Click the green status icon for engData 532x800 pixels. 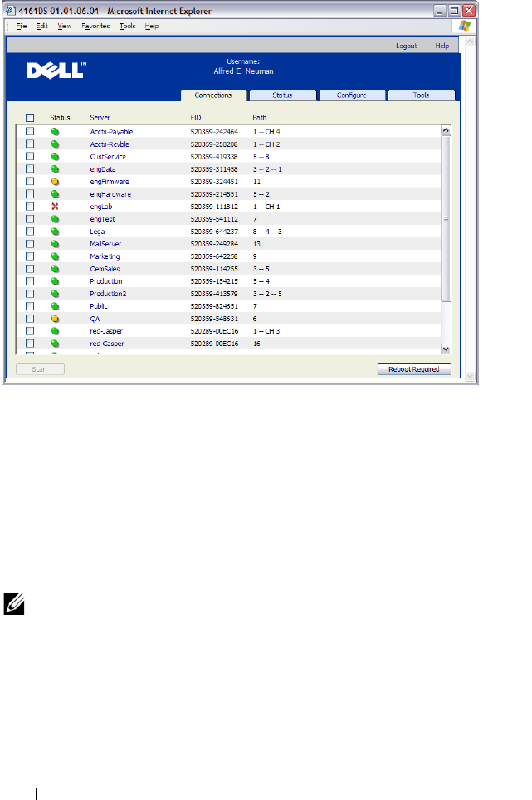[x=55, y=169]
